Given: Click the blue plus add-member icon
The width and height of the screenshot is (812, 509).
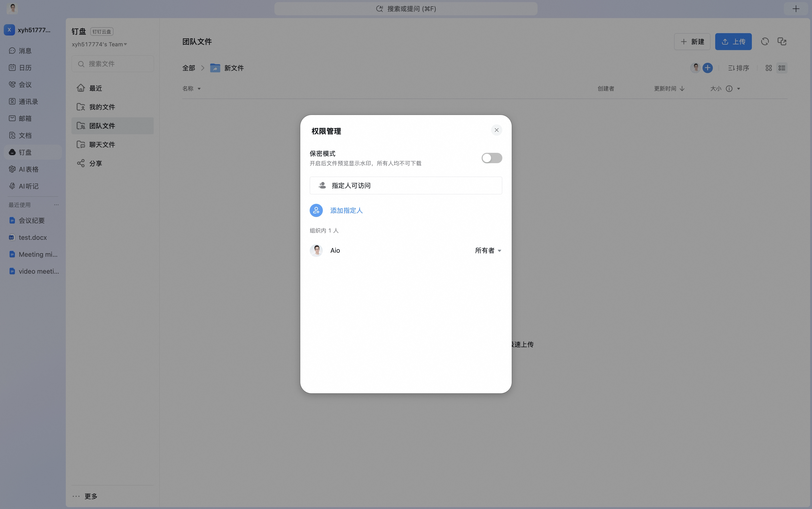Looking at the screenshot, I should pos(707,68).
